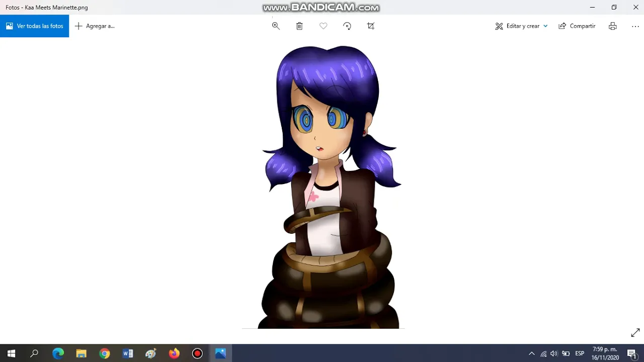Switch ESP keyboard language indicator
The height and width of the screenshot is (362, 644).
click(x=580, y=353)
